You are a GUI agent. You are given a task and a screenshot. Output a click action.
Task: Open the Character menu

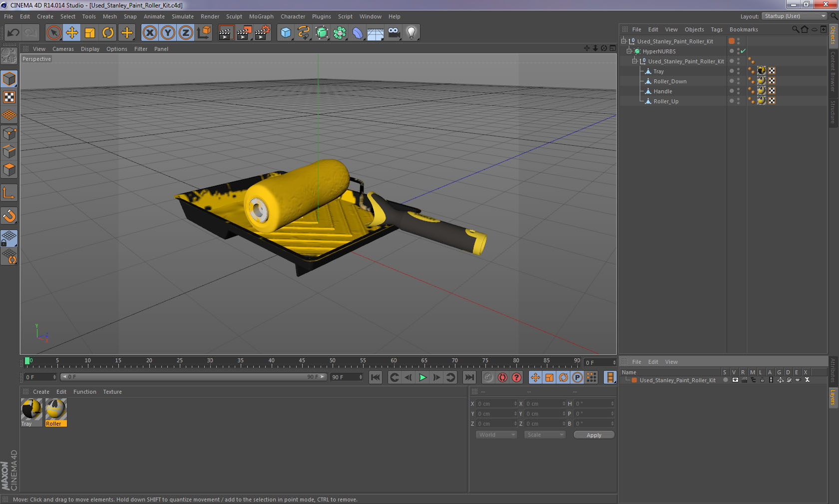(293, 16)
